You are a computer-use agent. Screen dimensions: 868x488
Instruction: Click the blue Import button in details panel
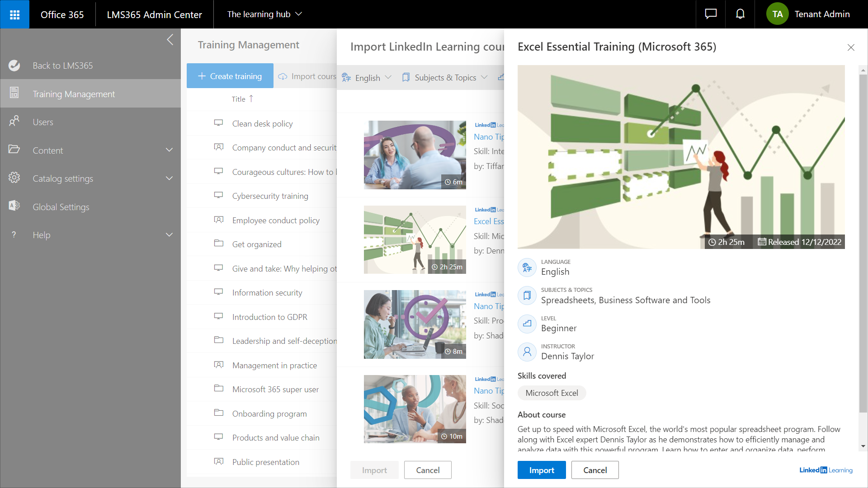click(542, 470)
